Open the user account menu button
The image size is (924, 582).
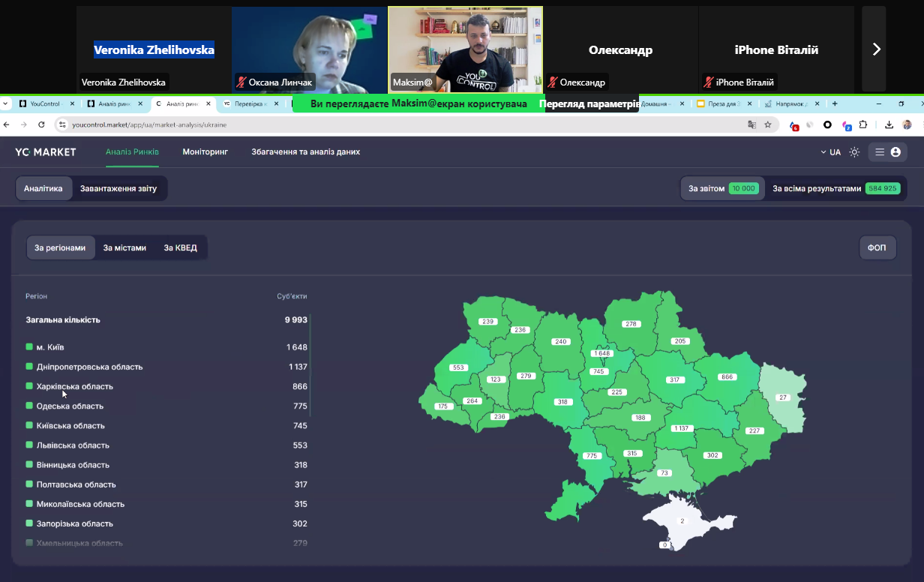coord(888,151)
